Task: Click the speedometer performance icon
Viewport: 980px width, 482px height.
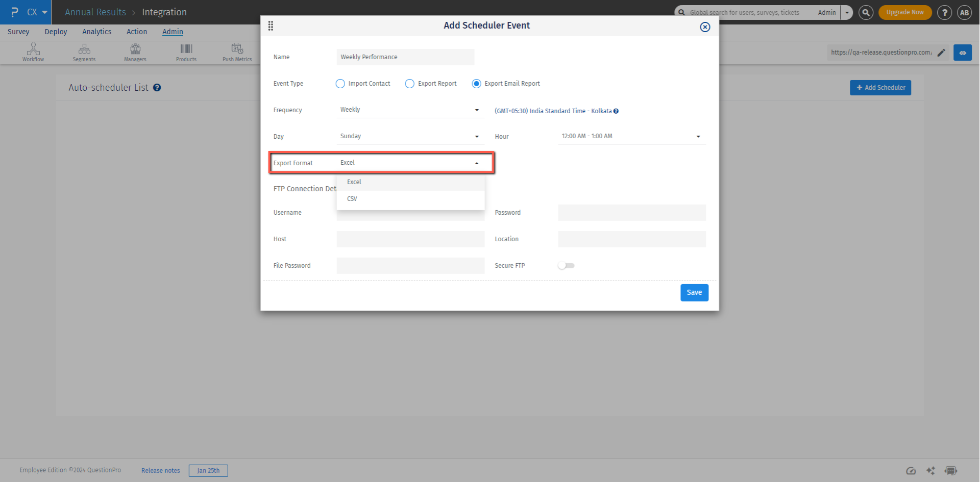Action: tap(911, 470)
